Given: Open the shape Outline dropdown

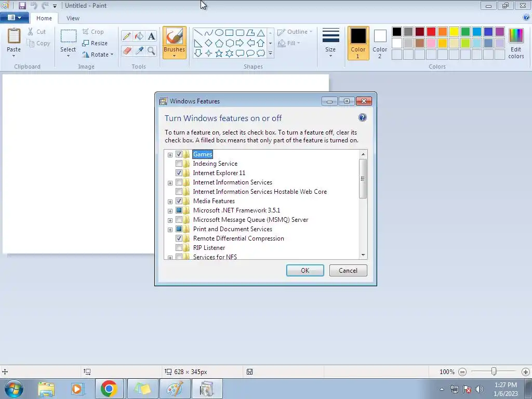Looking at the screenshot, I should click(295, 32).
